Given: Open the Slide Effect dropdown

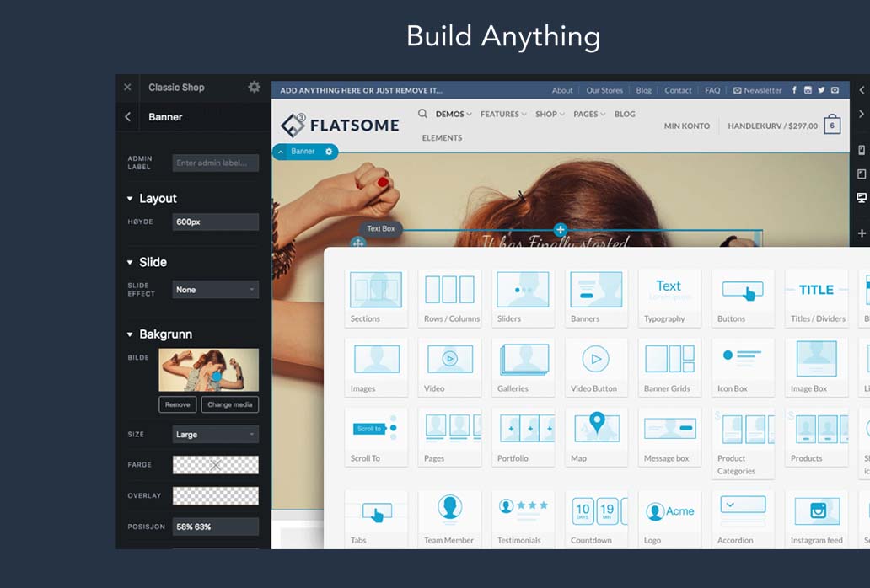Looking at the screenshot, I should tap(215, 290).
